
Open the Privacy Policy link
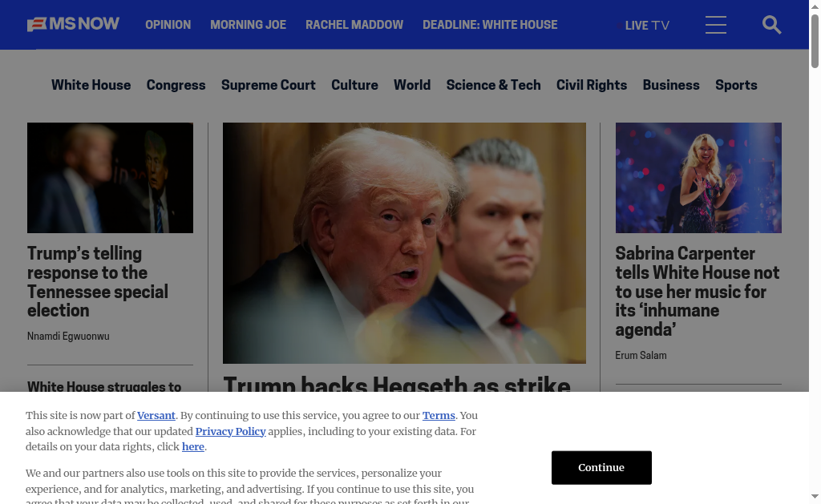pyautogui.click(x=230, y=431)
